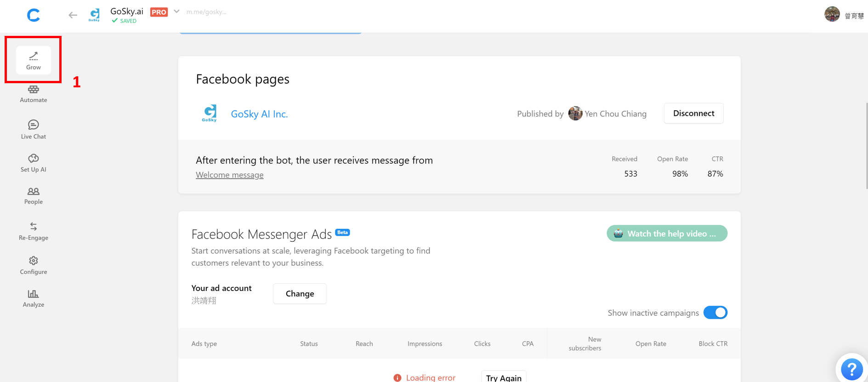The height and width of the screenshot is (382, 868).
Task: Expand the GoSky.ai bot dropdown chevron
Action: click(x=176, y=11)
